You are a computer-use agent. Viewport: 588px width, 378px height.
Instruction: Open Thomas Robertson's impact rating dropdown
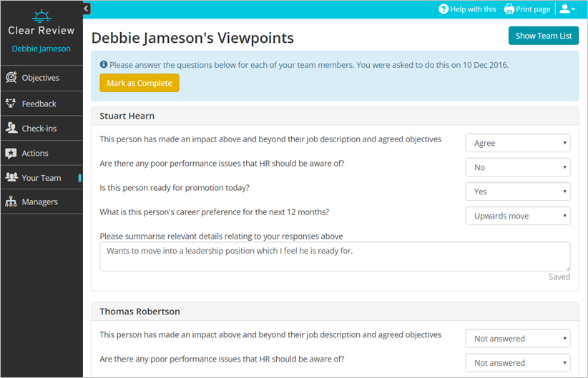(517, 339)
